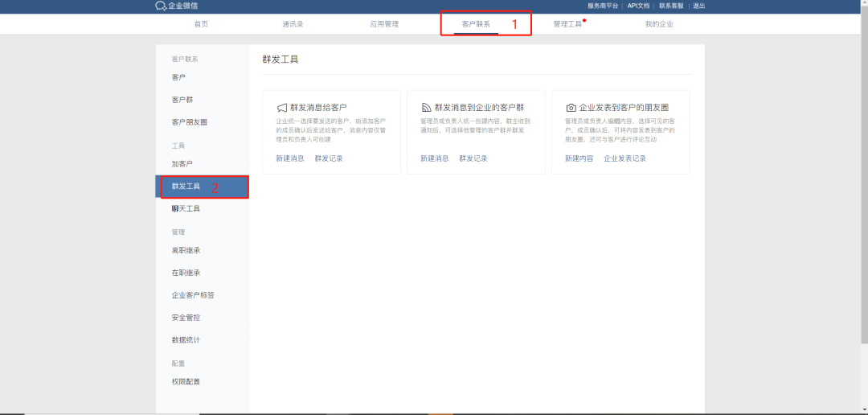Go to the 应用管理 tab
This screenshot has width=868, height=415.
(x=384, y=24)
